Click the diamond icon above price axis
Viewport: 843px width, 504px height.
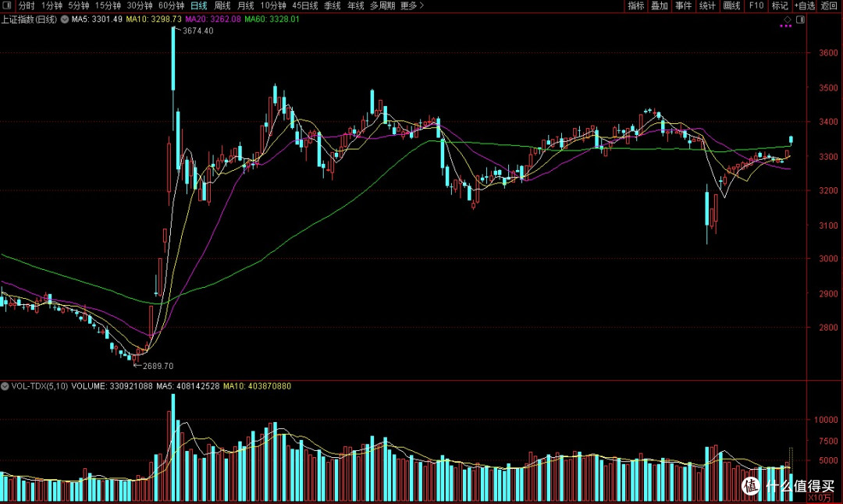787,20
